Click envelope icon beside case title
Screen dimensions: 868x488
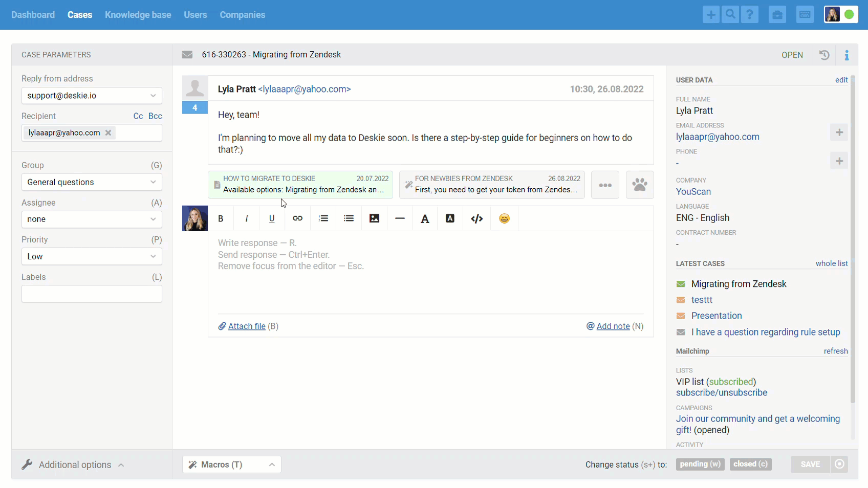(x=187, y=55)
